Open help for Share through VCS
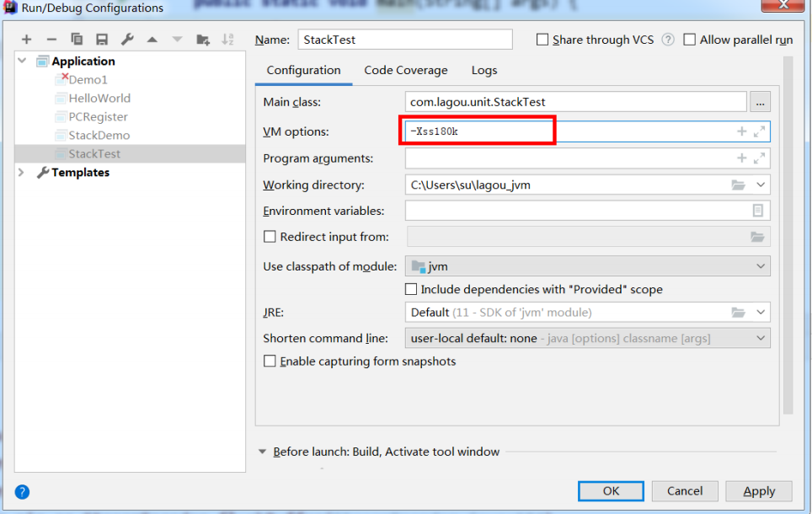The height and width of the screenshot is (514, 812). [x=668, y=40]
